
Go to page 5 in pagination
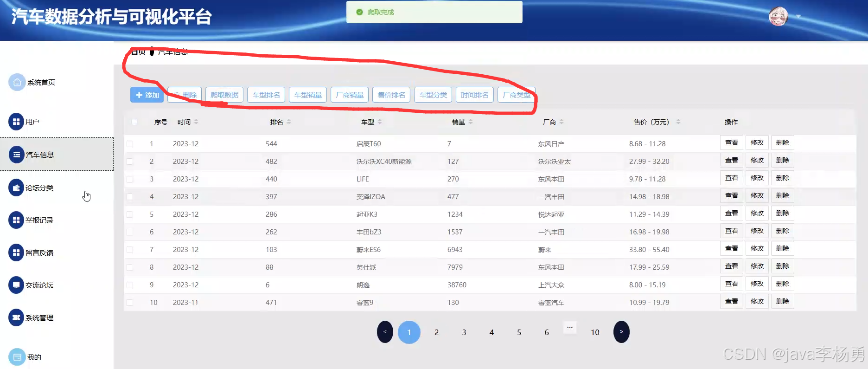tap(519, 332)
